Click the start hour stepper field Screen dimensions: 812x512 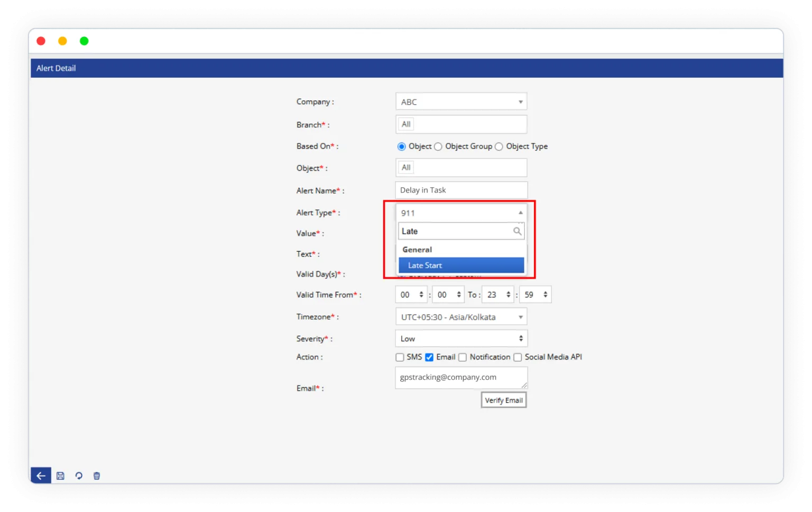pos(411,295)
